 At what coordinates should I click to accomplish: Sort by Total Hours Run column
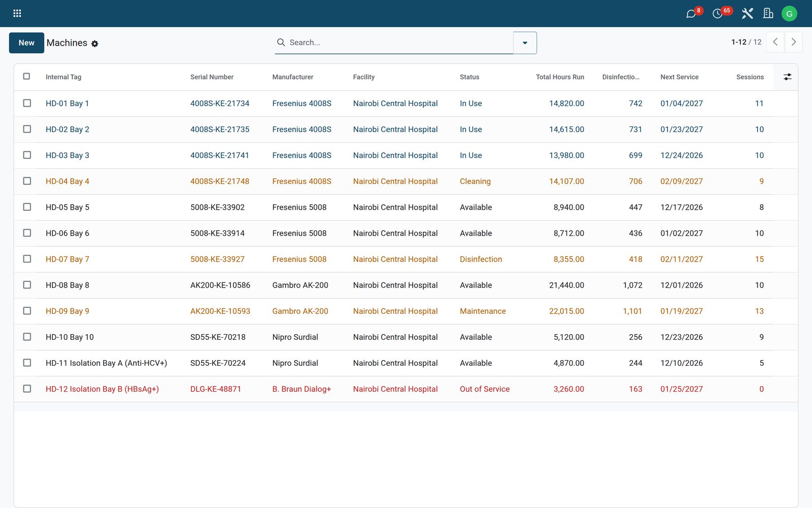560,77
